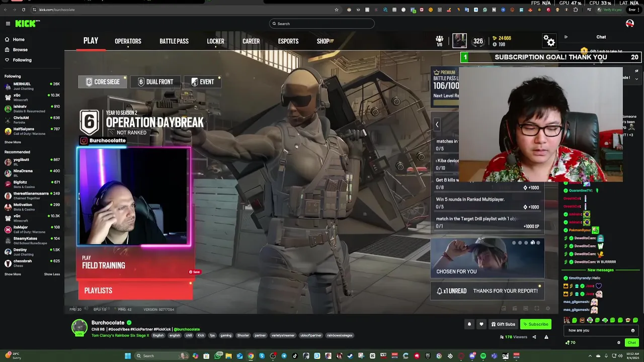
Task: Open Browse in Kick sidebar
Action: (x=20, y=50)
